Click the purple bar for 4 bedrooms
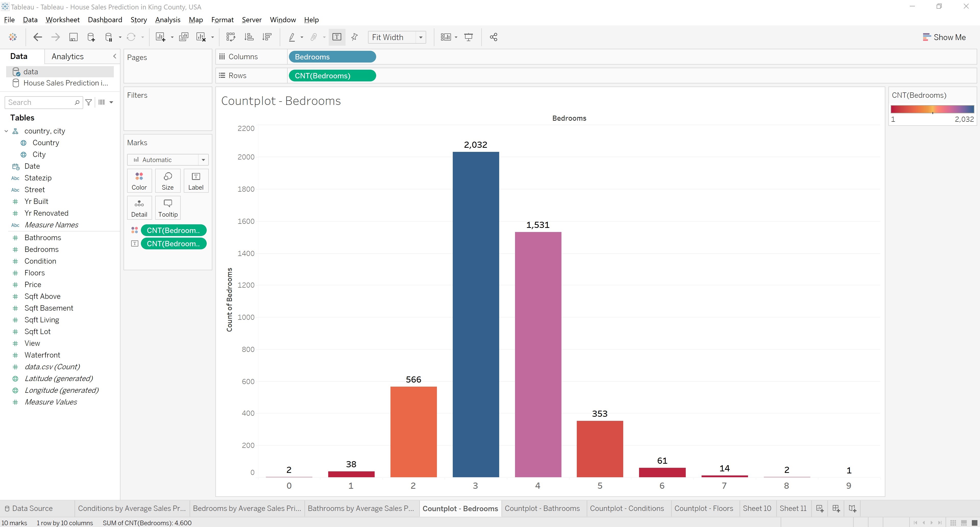This screenshot has width=980, height=527. [x=538, y=354]
